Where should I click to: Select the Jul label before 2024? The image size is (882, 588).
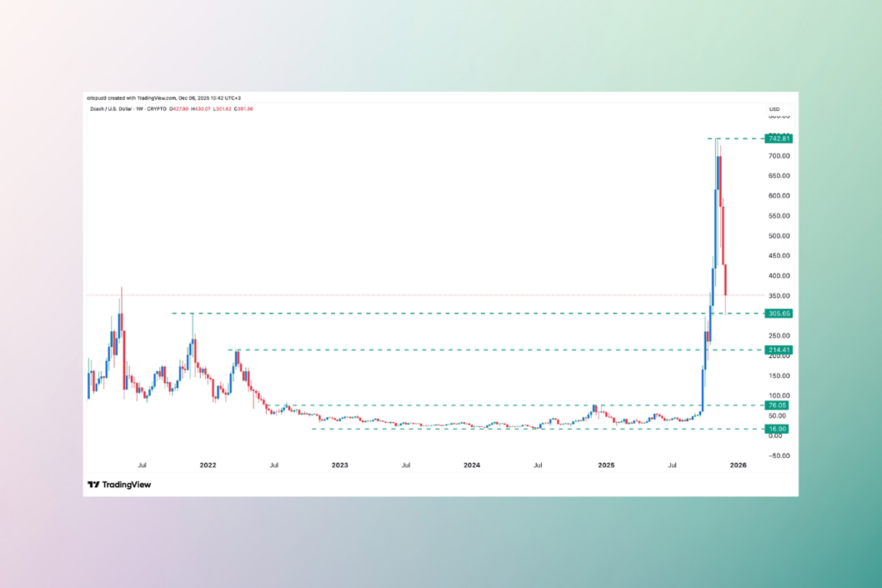(405, 464)
